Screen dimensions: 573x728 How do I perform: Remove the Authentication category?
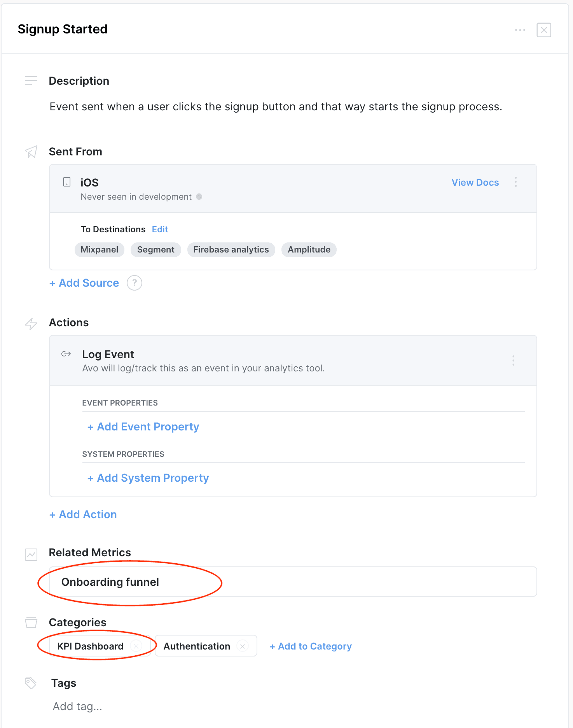click(x=243, y=646)
